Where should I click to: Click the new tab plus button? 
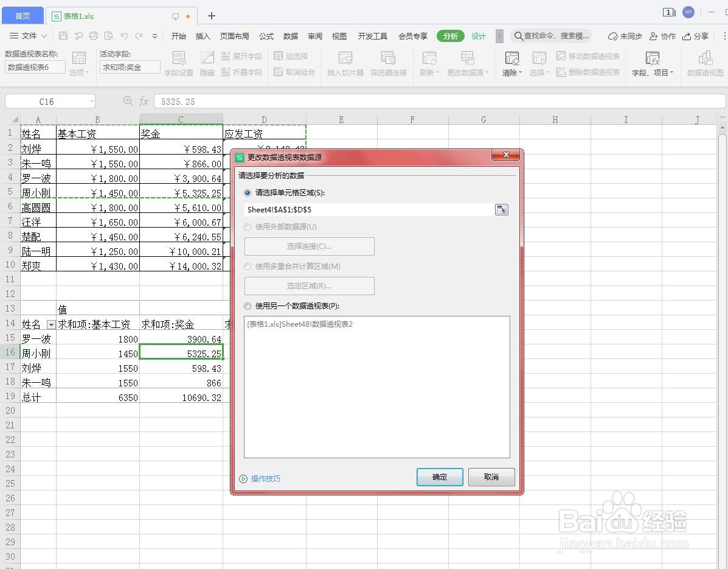[211, 16]
